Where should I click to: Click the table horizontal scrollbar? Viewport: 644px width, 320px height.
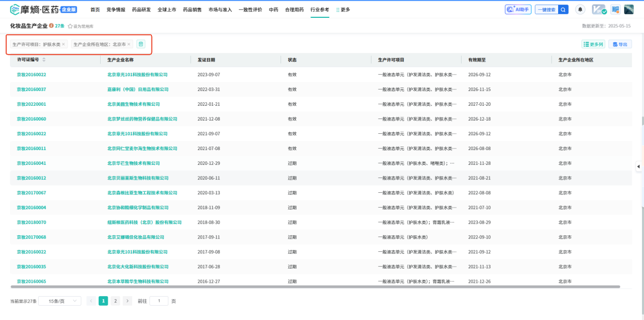[315, 287]
